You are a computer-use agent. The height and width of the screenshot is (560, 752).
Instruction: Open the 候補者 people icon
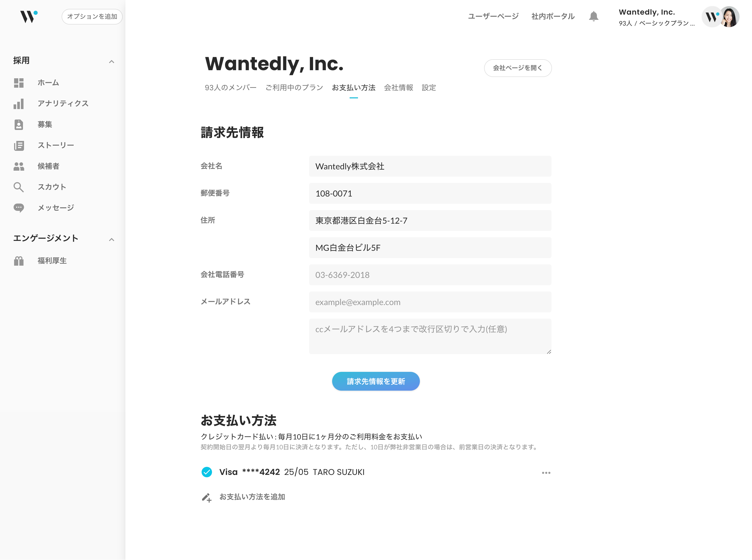[19, 166]
